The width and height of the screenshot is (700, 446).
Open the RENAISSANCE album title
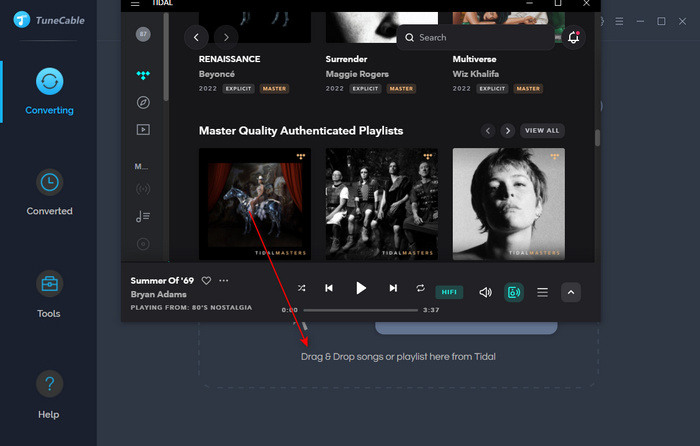229,59
